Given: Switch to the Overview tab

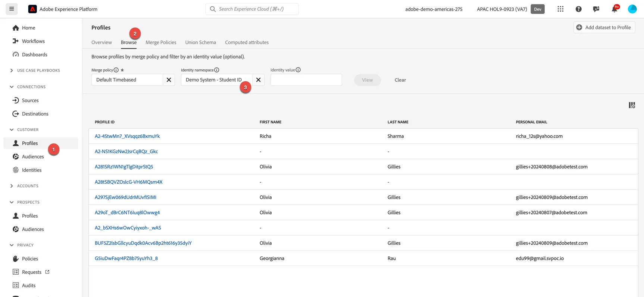Looking at the screenshot, I should (101, 42).
